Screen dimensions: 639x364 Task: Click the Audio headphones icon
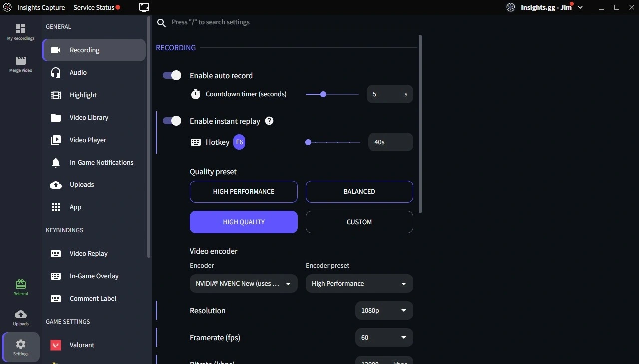coord(55,72)
